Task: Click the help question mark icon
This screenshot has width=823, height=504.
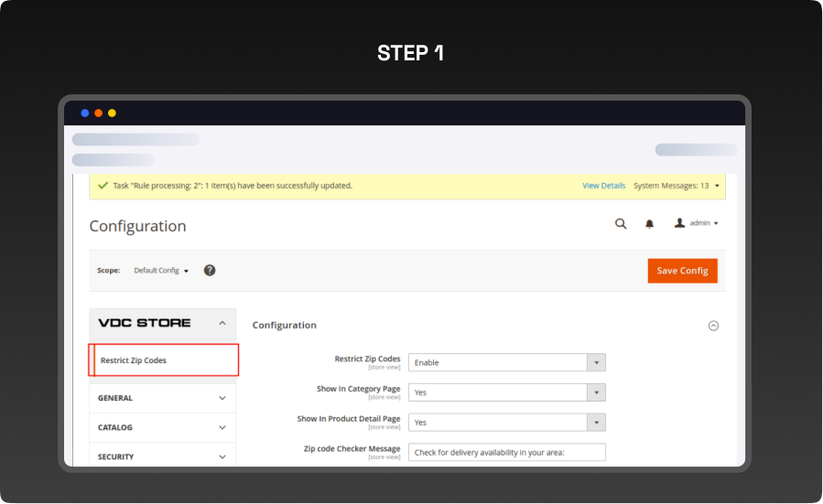Action: tap(210, 271)
